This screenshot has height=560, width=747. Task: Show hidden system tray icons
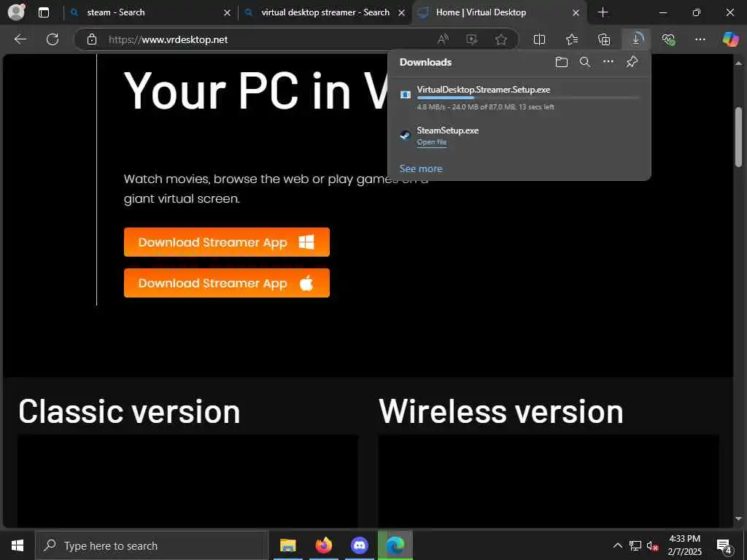[617, 545]
